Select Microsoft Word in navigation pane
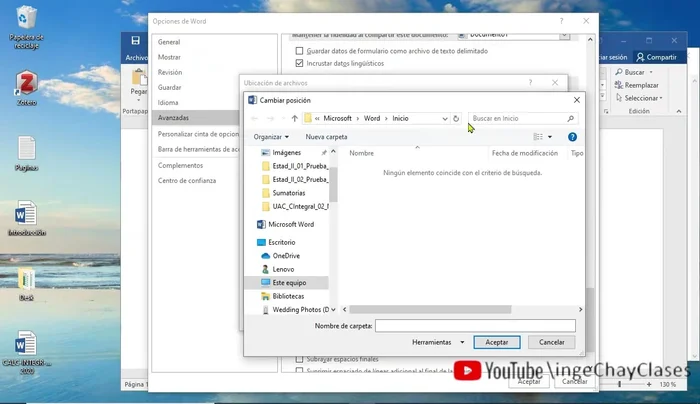Viewport: 700px width, 404px height. 286,224
